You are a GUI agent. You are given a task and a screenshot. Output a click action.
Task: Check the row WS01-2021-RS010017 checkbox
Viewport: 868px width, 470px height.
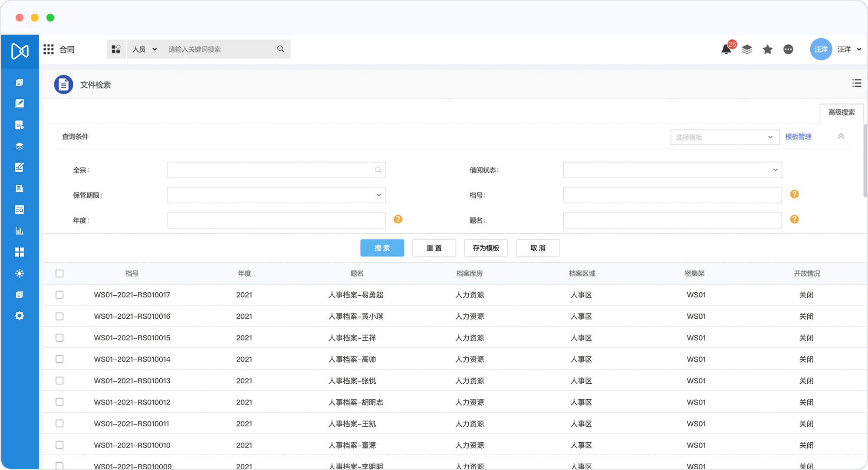coord(59,295)
